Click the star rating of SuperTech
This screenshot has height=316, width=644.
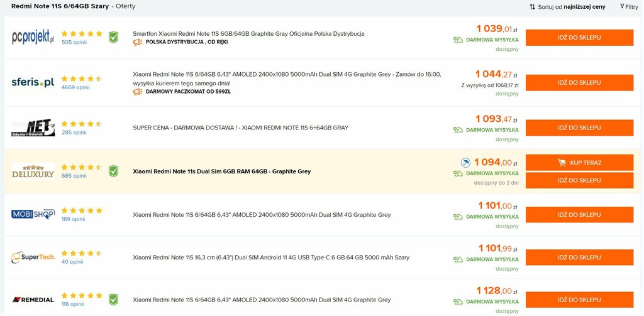82,254
